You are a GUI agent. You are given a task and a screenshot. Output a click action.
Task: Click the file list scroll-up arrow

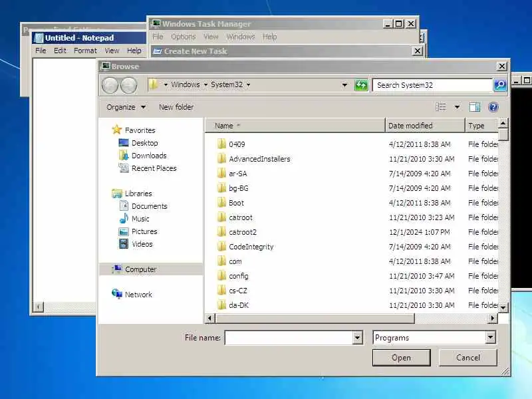503,123
